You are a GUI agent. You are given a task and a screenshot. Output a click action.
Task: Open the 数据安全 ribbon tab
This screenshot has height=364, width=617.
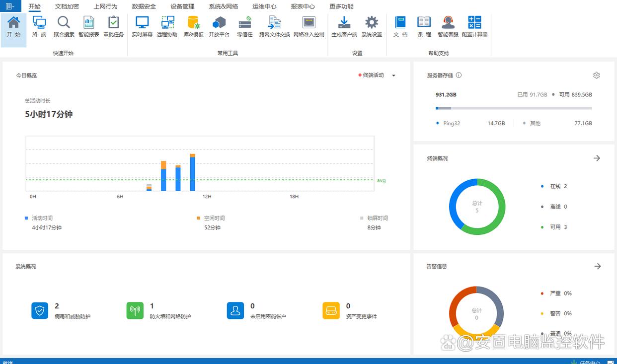[x=144, y=6]
